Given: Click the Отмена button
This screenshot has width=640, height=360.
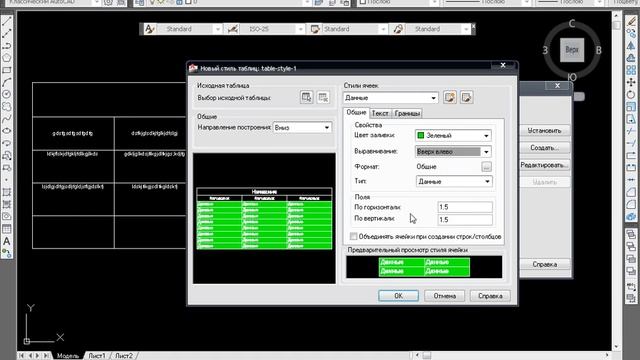Looking at the screenshot, I should coord(444,296).
